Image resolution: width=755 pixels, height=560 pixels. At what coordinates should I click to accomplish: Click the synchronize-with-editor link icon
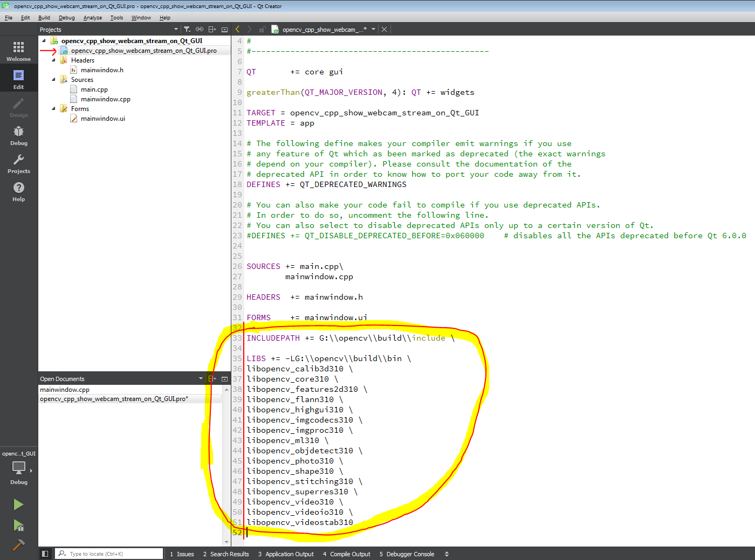point(199,29)
